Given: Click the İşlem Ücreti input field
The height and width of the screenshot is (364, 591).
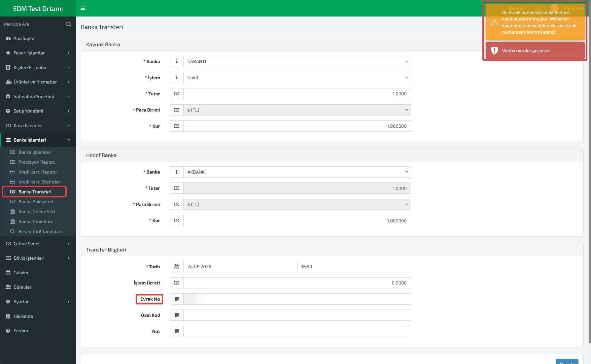Looking at the screenshot, I should pyautogui.click(x=297, y=283).
